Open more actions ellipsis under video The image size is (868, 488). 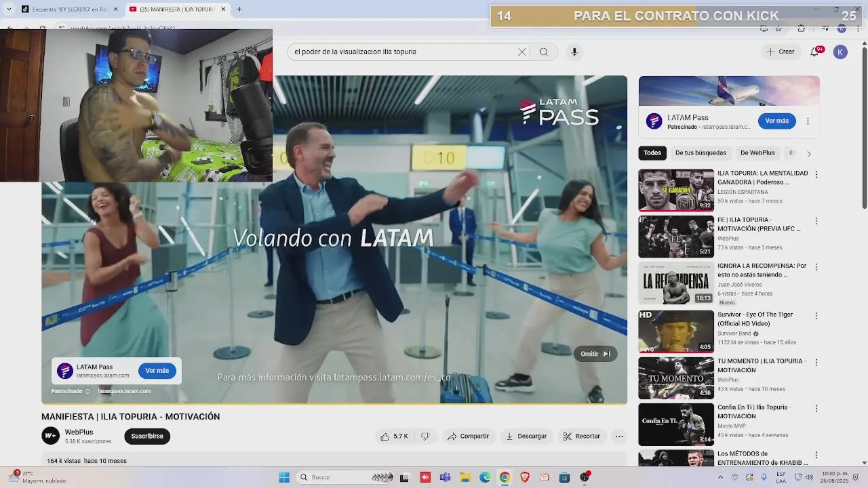point(619,436)
